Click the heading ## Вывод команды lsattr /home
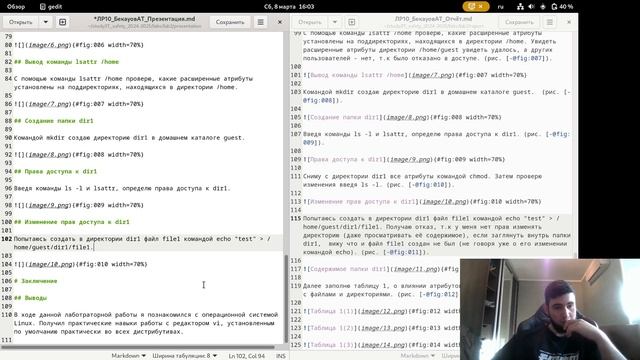 point(66,62)
